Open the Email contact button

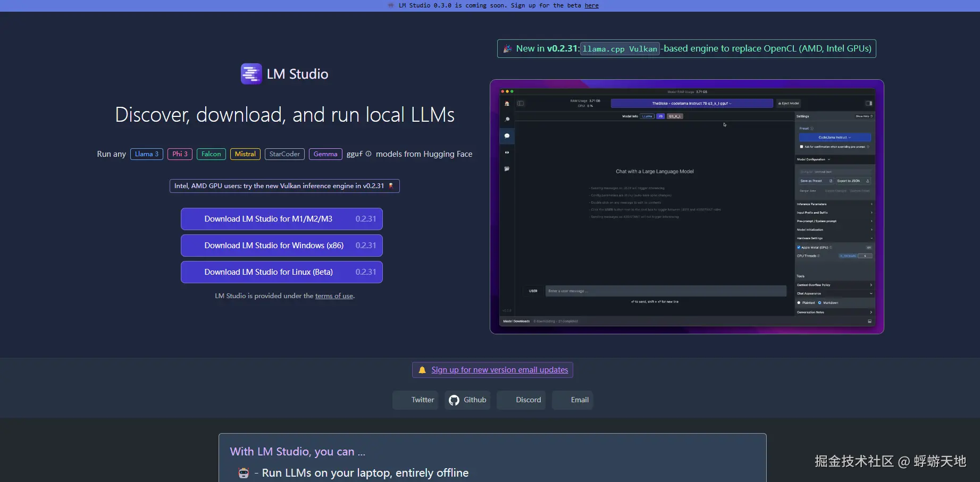[x=573, y=400]
